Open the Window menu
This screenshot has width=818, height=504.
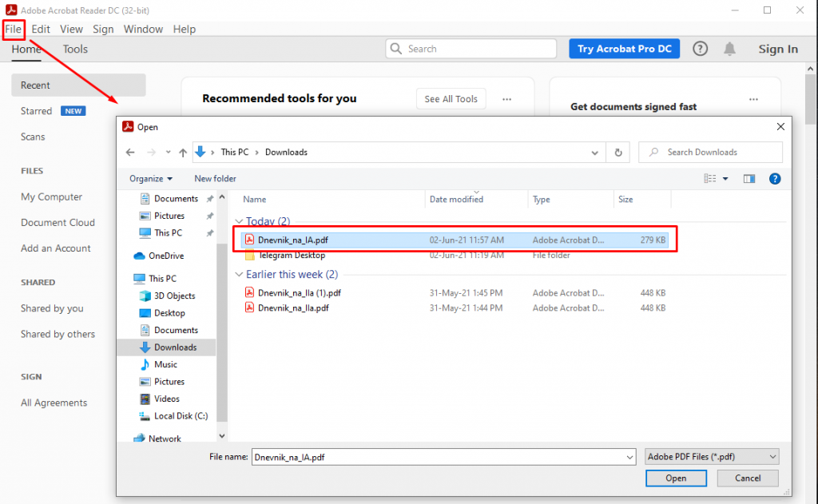click(143, 30)
